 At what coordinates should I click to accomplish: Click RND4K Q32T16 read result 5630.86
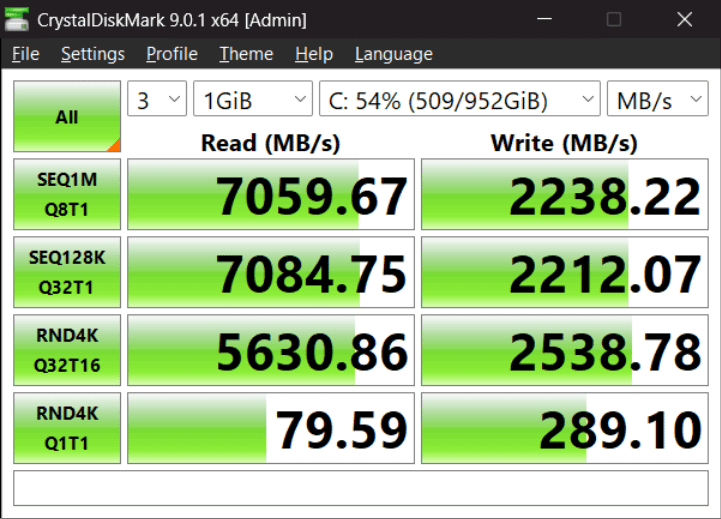click(x=271, y=350)
